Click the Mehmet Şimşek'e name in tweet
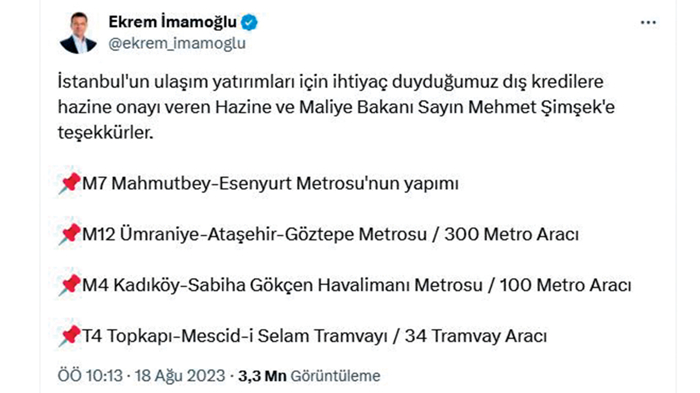The image size is (700, 393). coord(542,107)
